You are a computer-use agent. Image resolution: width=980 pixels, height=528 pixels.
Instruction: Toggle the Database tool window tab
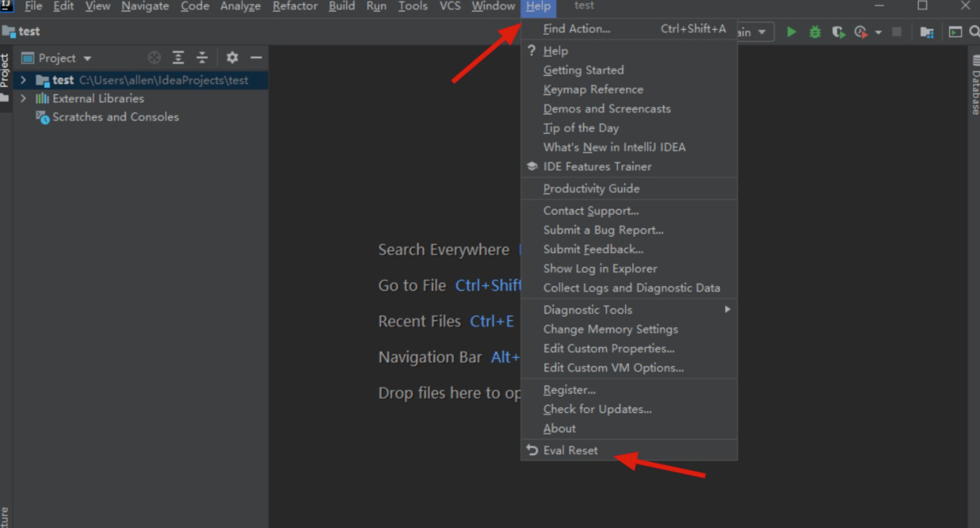975,86
